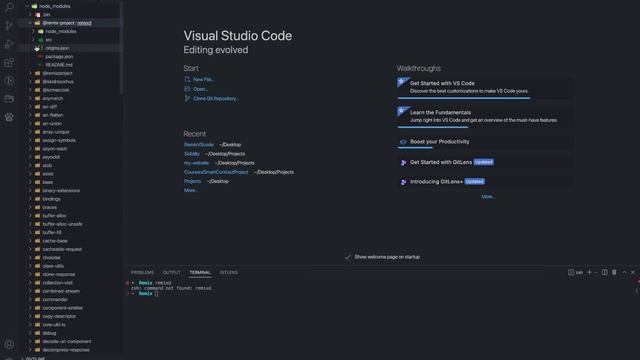Expand the debug folder
The height and width of the screenshot is (360, 640).
click(x=30, y=333)
